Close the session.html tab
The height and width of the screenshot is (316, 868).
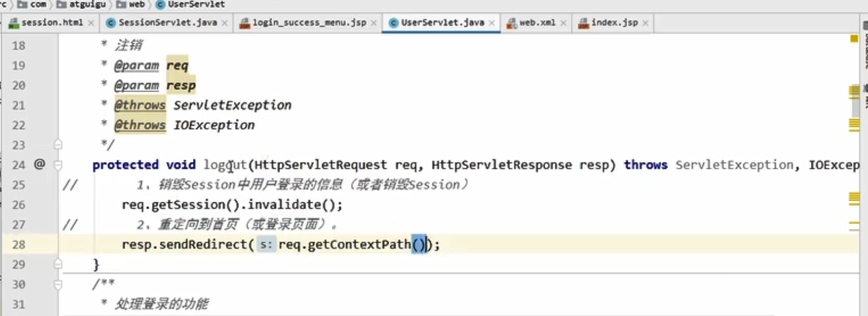click(x=91, y=24)
